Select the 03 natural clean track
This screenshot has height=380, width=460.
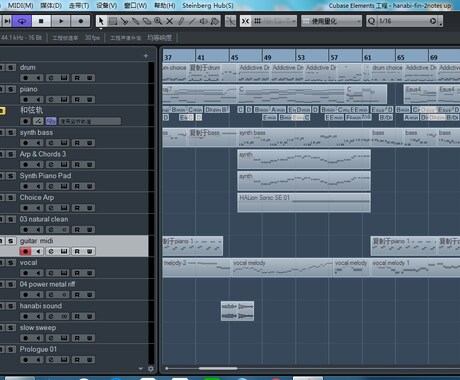point(44,219)
